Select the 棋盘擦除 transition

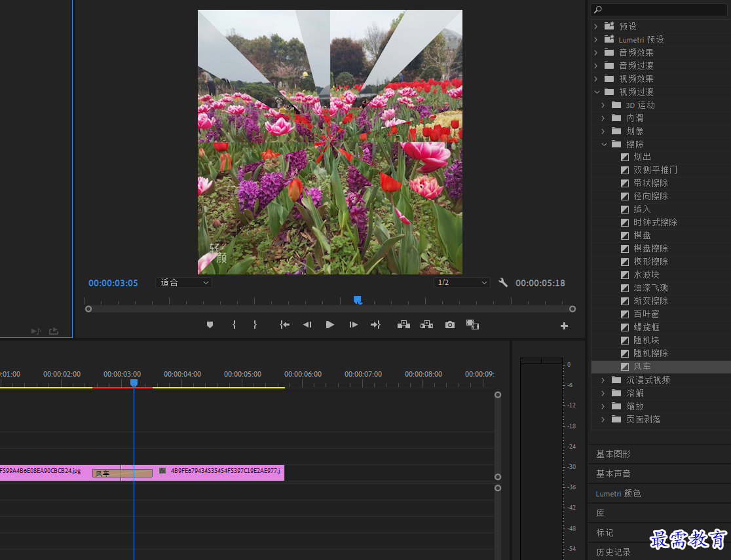tap(650, 248)
